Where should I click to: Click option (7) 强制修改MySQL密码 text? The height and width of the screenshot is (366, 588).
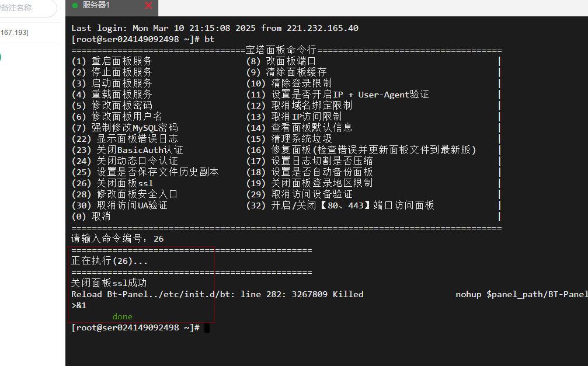[124, 127]
